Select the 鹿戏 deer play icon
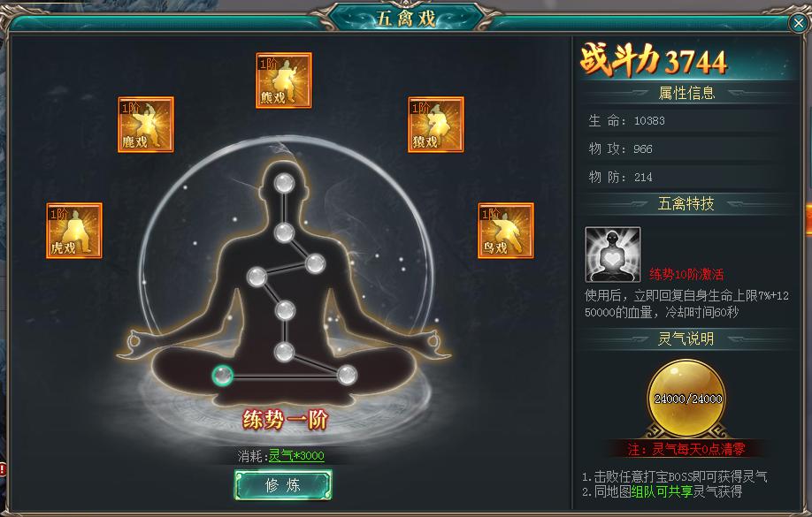The width and height of the screenshot is (812, 517). click(x=146, y=125)
